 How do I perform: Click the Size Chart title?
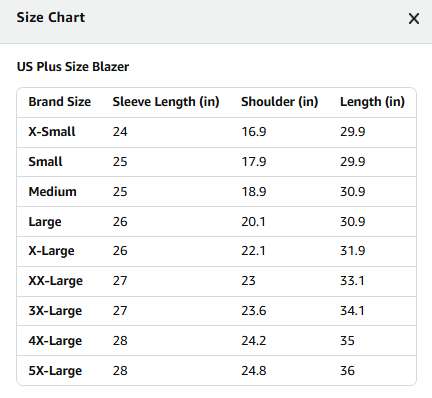point(51,17)
